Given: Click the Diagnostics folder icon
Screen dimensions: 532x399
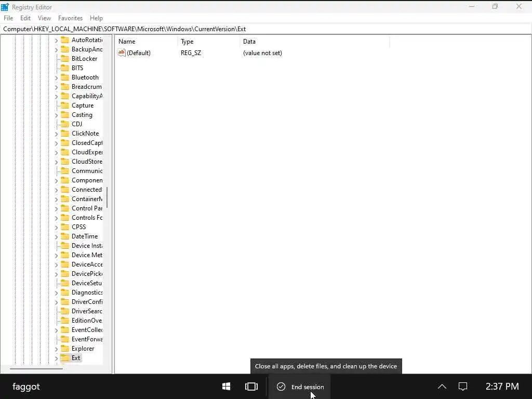Looking at the screenshot, I should (65, 292).
